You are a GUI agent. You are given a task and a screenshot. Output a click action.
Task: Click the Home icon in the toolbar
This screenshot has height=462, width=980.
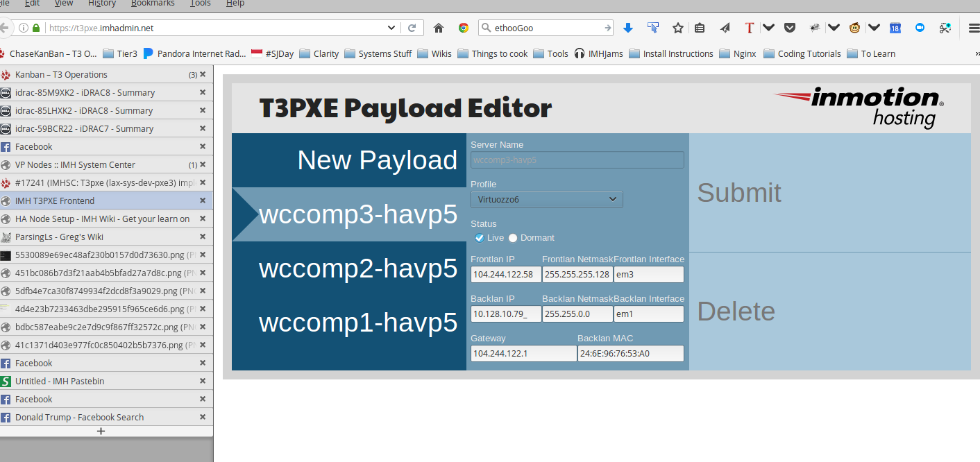pos(438,28)
